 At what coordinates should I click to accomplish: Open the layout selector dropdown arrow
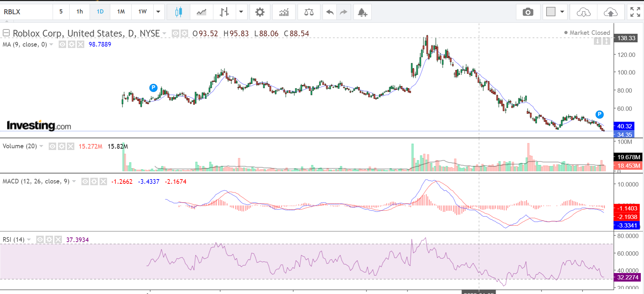point(562,12)
